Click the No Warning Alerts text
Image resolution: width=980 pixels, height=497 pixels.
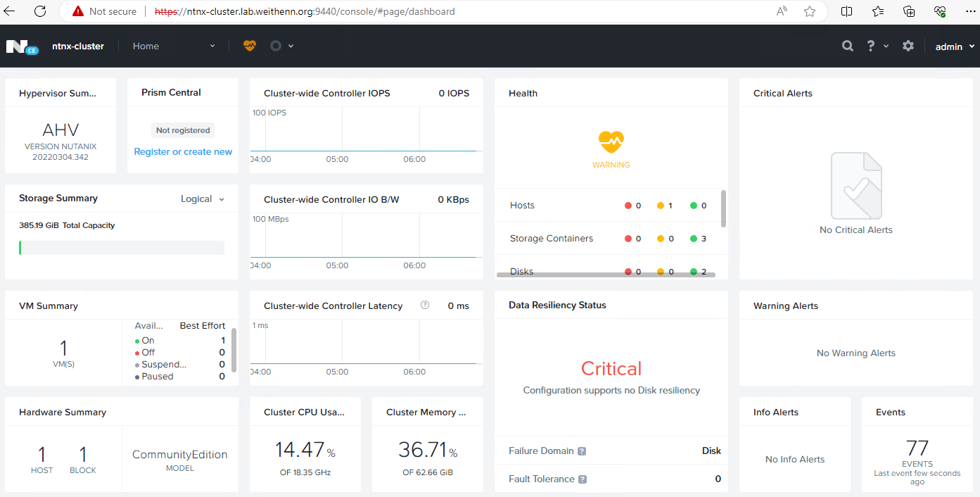point(856,353)
